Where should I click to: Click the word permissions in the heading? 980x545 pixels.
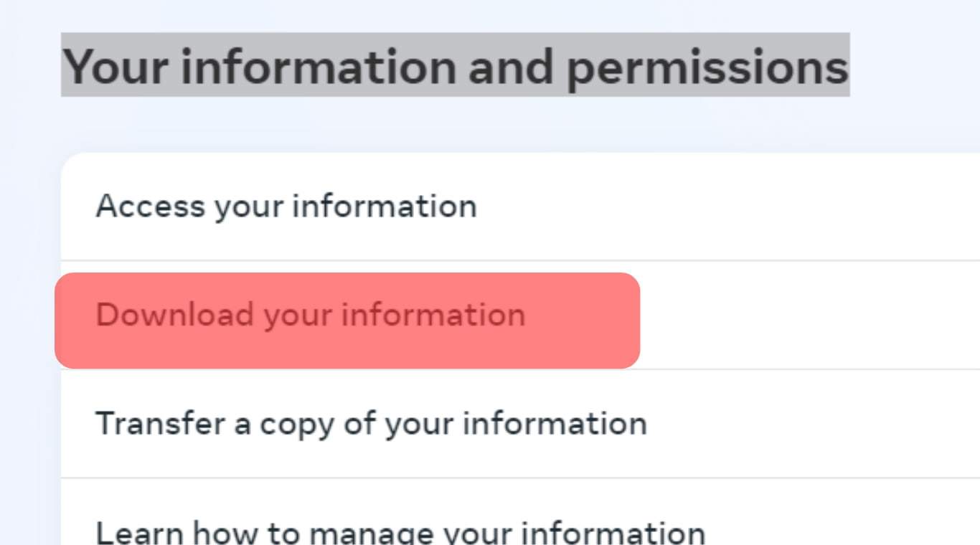707,67
